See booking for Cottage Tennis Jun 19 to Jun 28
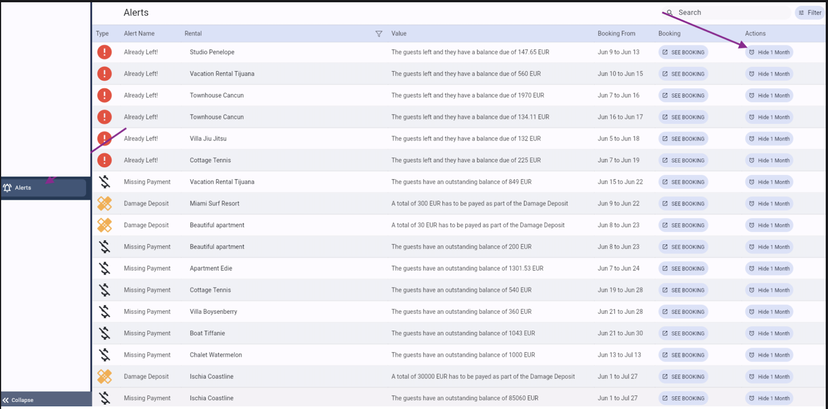 click(683, 290)
